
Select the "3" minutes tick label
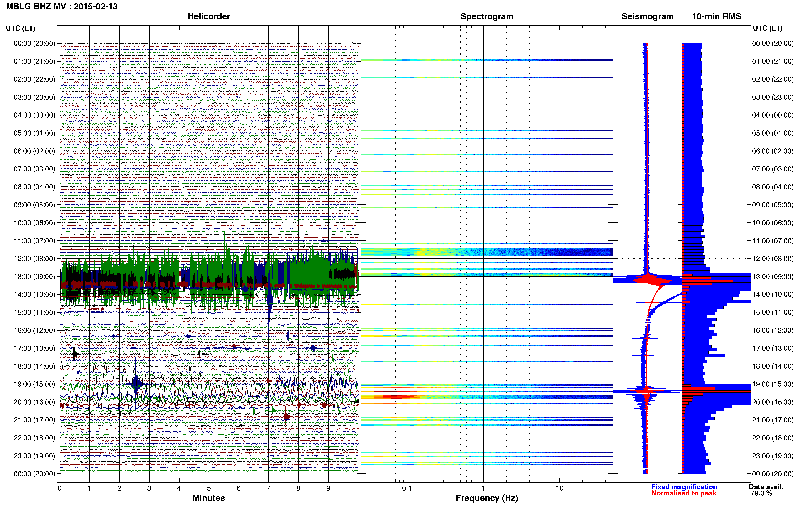click(x=149, y=488)
